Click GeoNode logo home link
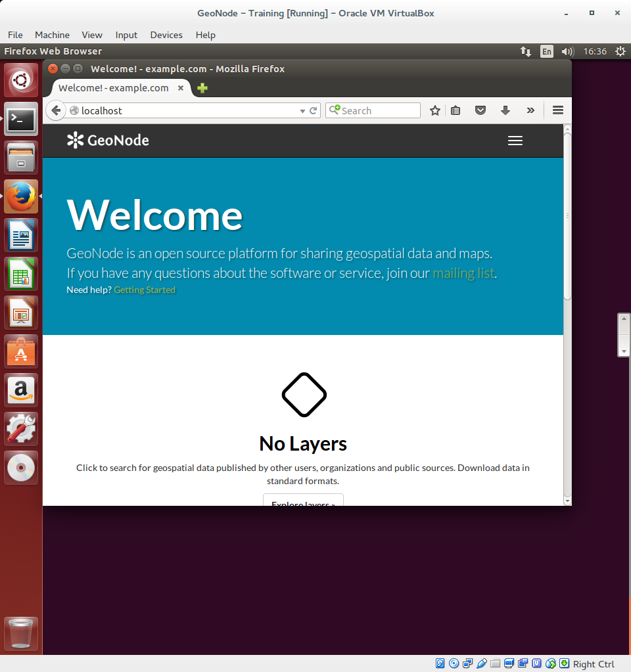Image resolution: width=631 pixels, height=672 pixels. [108, 140]
